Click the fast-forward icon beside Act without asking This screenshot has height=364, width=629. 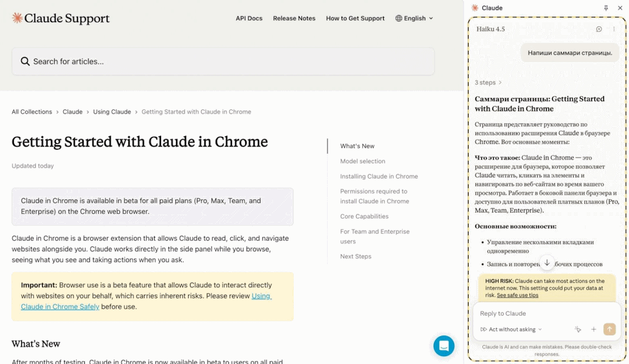pyautogui.click(x=483, y=329)
